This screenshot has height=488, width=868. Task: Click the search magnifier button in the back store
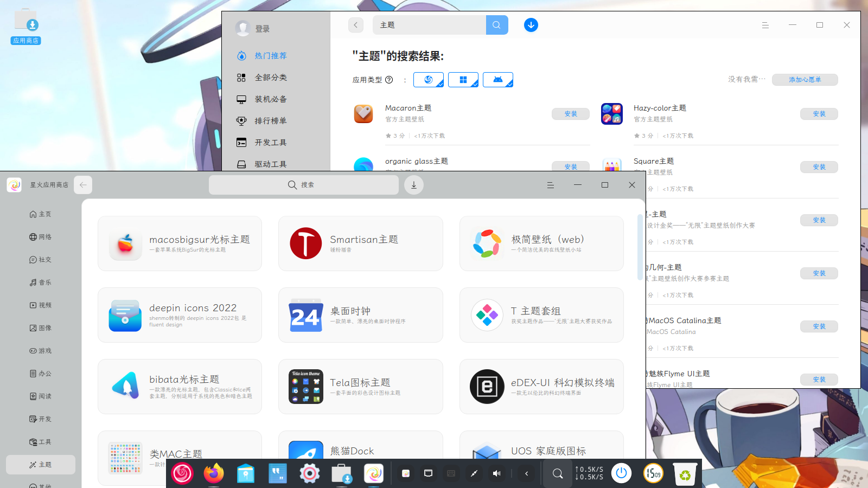coord(496,25)
